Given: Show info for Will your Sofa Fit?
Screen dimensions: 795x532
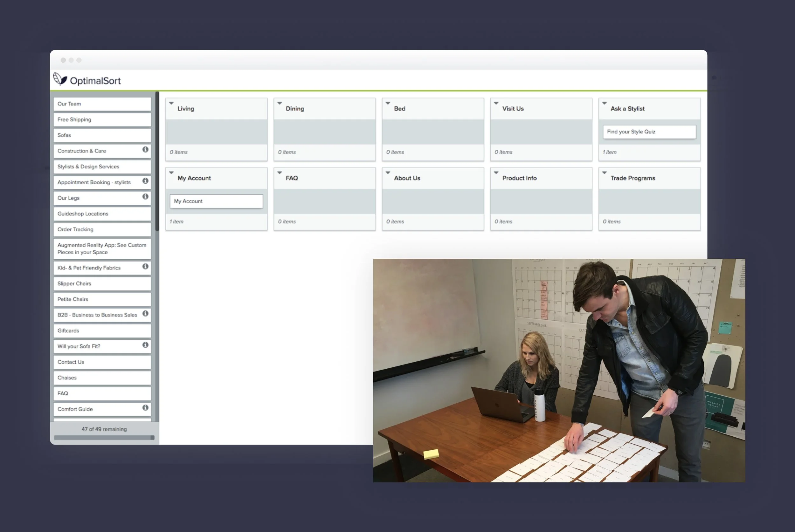Looking at the screenshot, I should click(x=145, y=345).
